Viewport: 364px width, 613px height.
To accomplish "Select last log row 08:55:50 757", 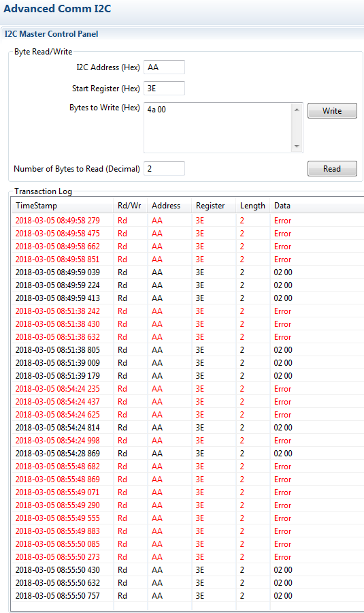I will tap(188, 596).
